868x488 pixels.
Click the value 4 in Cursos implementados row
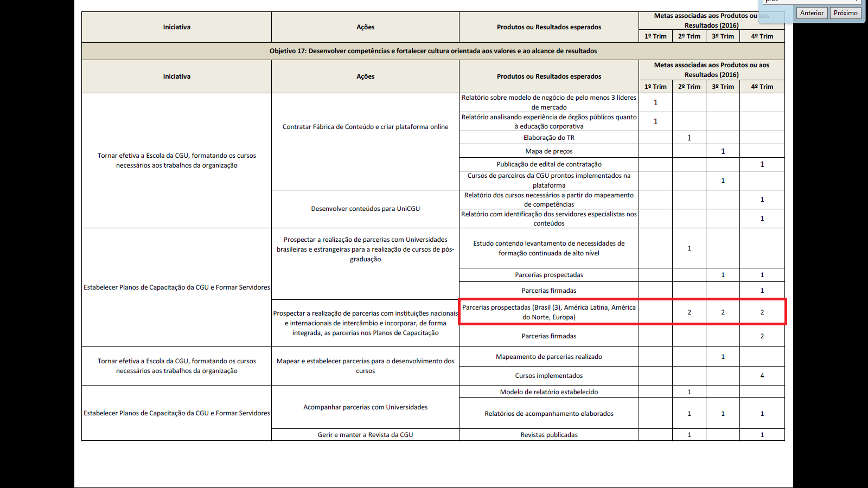(x=762, y=376)
